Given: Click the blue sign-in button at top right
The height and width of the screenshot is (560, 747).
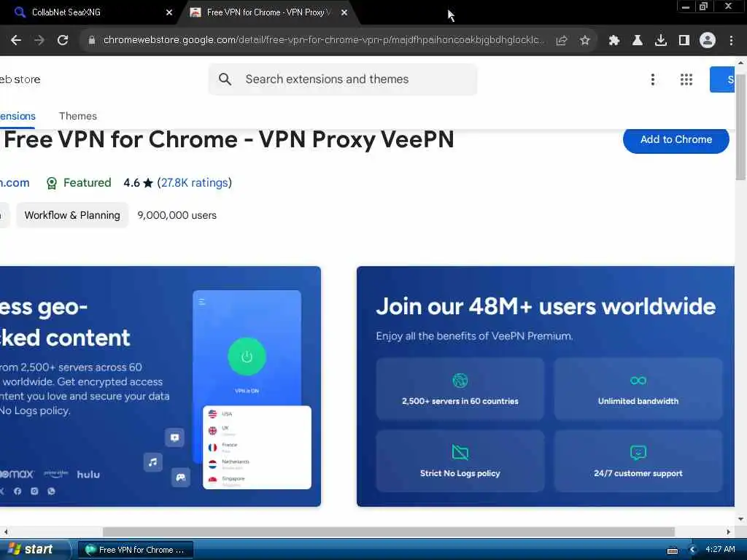Looking at the screenshot, I should point(722,79).
